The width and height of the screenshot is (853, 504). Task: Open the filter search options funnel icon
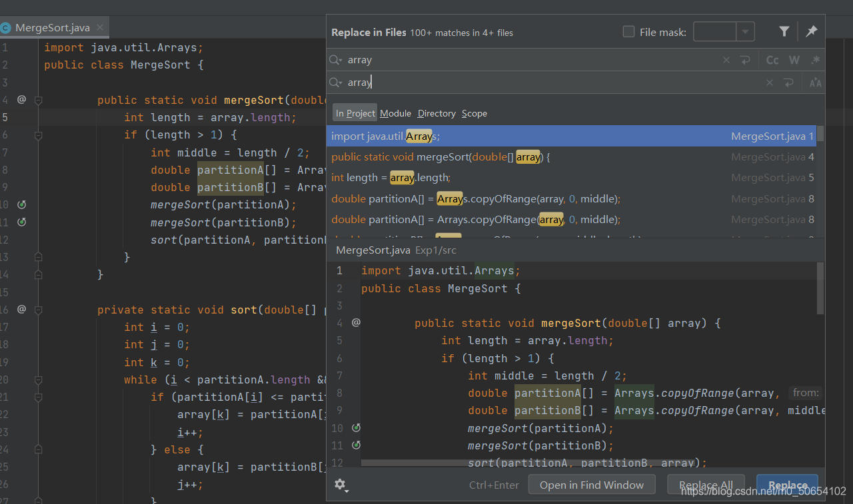[x=784, y=31]
